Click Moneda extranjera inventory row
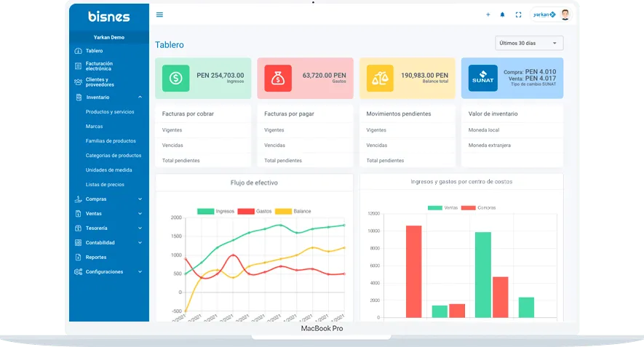The image size is (644, 347). (x=490, y=145)
